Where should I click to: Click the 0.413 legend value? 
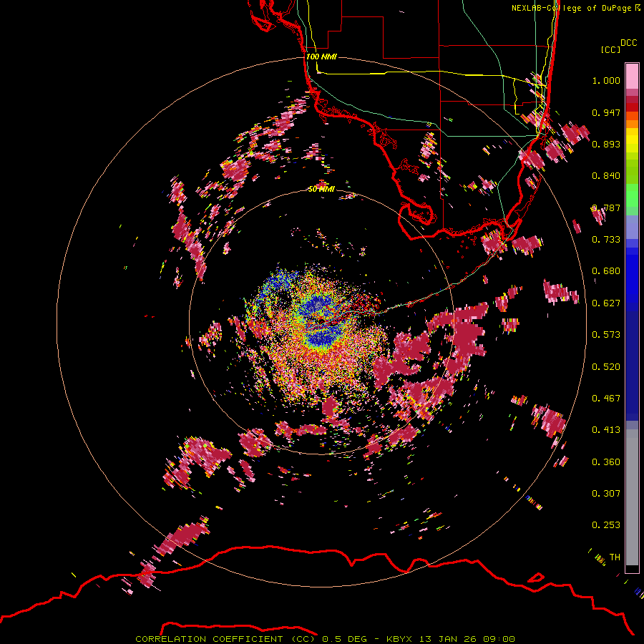606,430
